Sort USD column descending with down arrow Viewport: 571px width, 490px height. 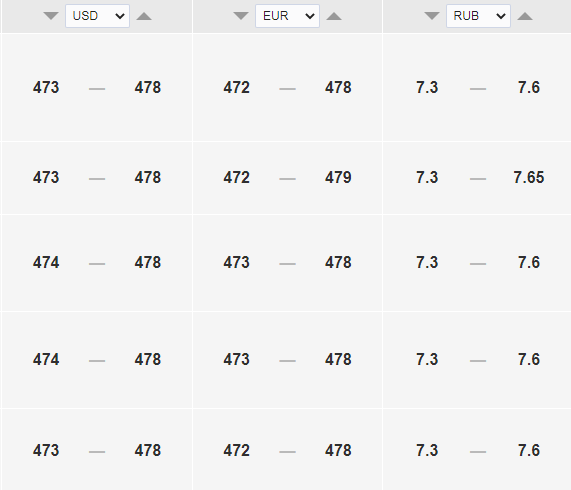point(51,16)
